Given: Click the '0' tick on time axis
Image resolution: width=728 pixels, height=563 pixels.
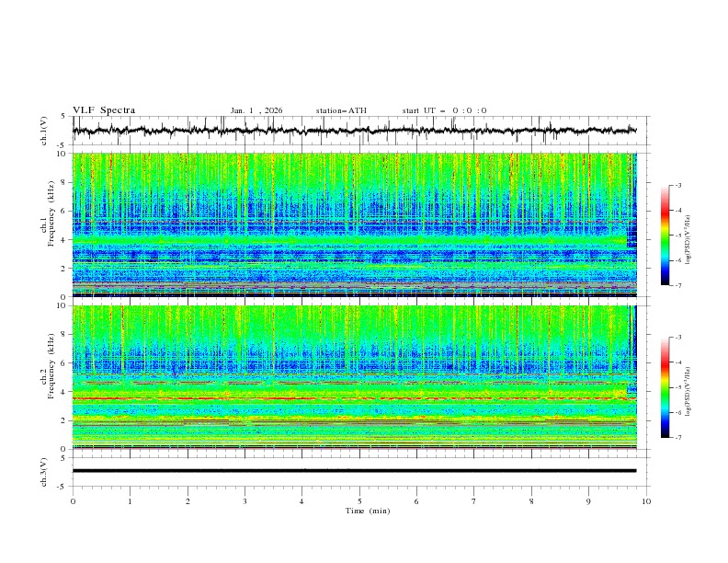Looking at the screenshot, I should click(x=73, y=501).
